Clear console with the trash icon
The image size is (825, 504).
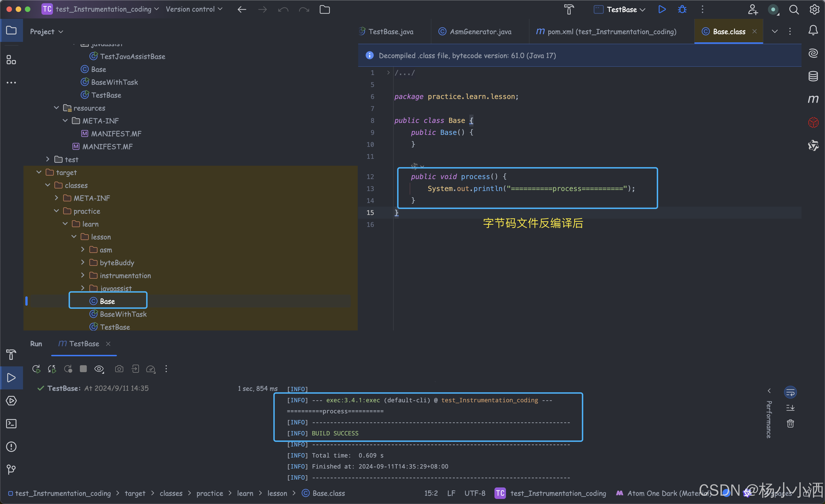tap(790, 424)
